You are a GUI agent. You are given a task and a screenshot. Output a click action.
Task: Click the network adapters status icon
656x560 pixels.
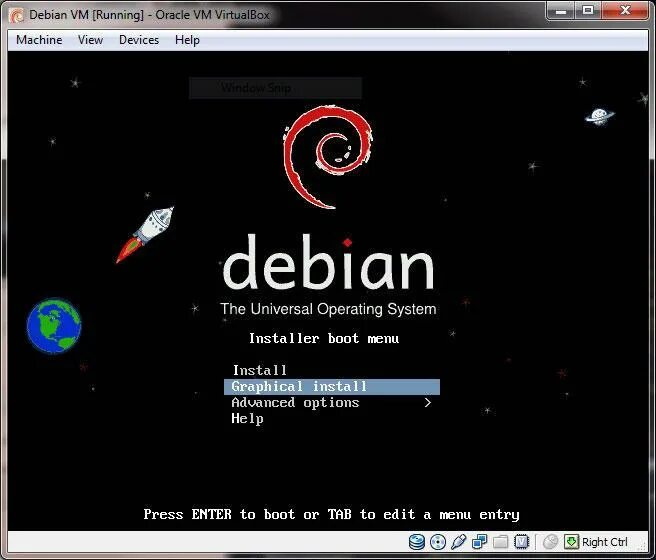[x=479, y=542]
